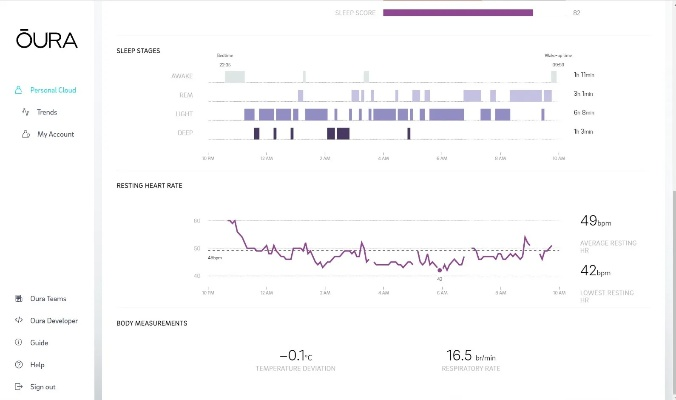Open the Guide info icon
The width and height of the screenshot is (676, 400).
point(19,343)
